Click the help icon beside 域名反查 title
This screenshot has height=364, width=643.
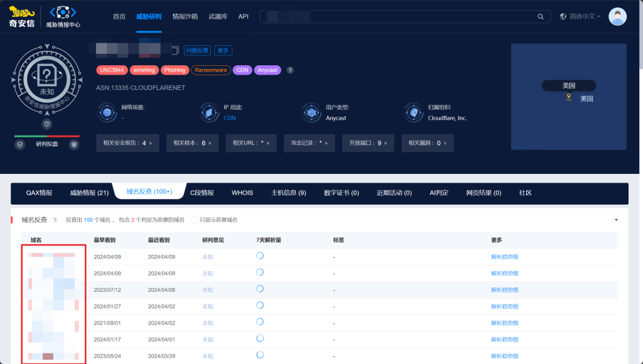click(x=55, y=220)
